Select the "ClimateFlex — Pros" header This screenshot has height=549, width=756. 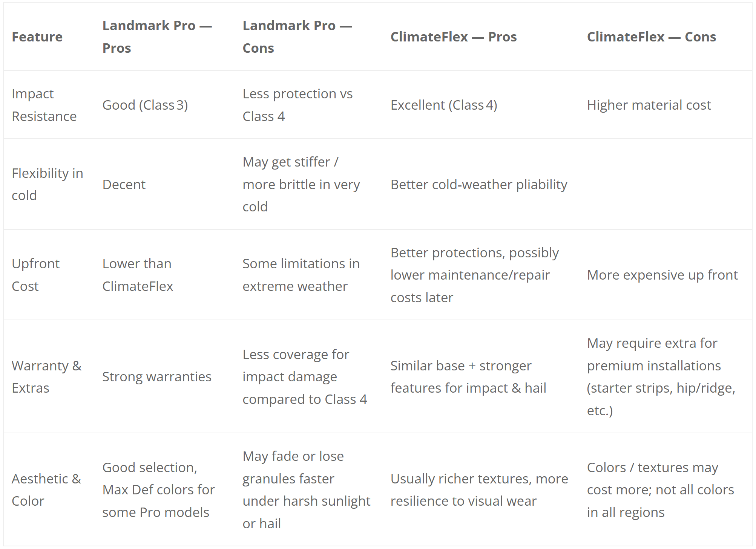point(453,37)
